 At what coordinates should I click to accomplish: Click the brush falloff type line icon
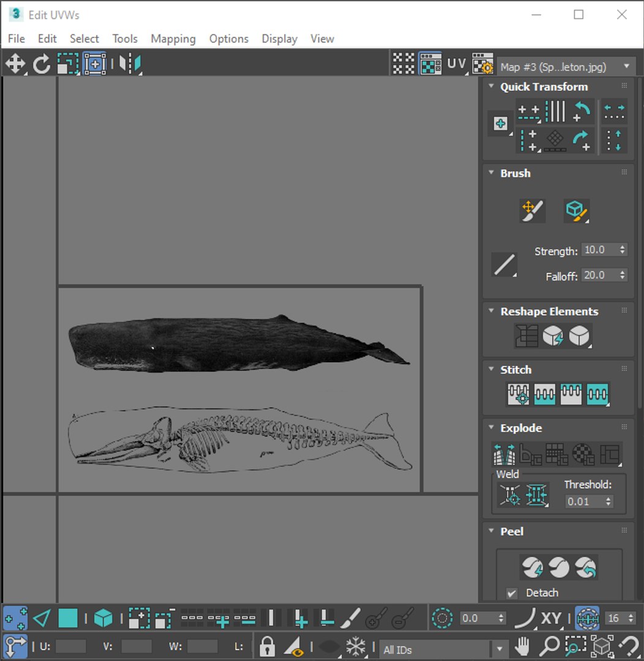(x=504, y=265)
